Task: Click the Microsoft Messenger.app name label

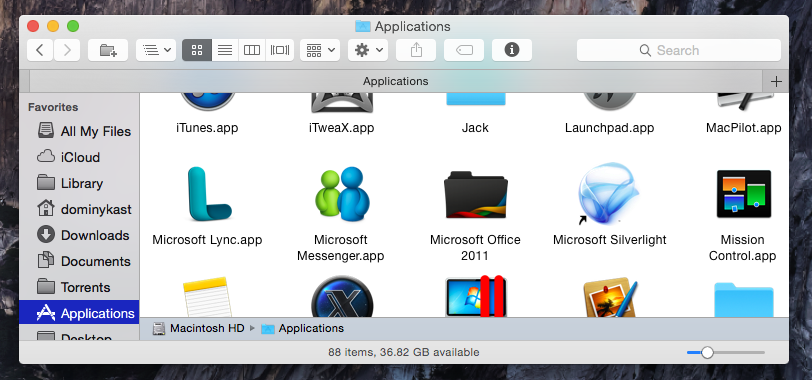Action: point(341,247)
